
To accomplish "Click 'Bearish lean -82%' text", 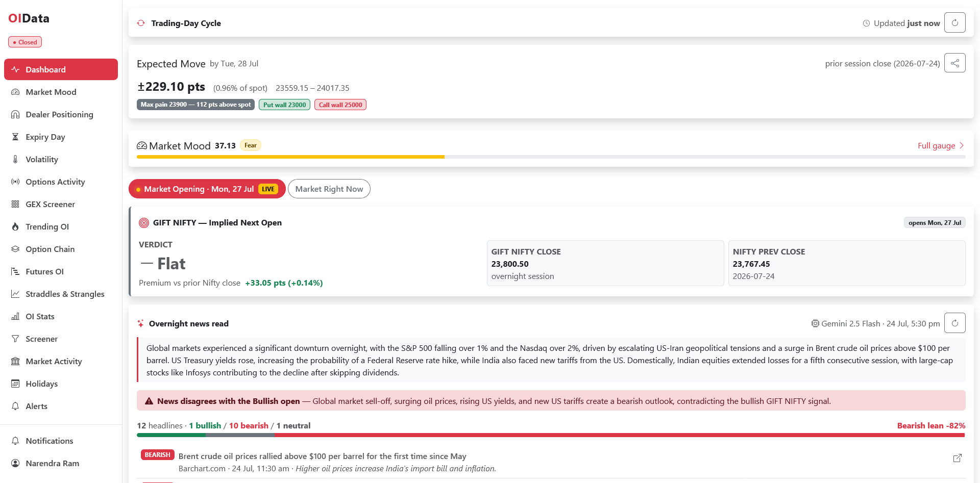I will 931,425.
